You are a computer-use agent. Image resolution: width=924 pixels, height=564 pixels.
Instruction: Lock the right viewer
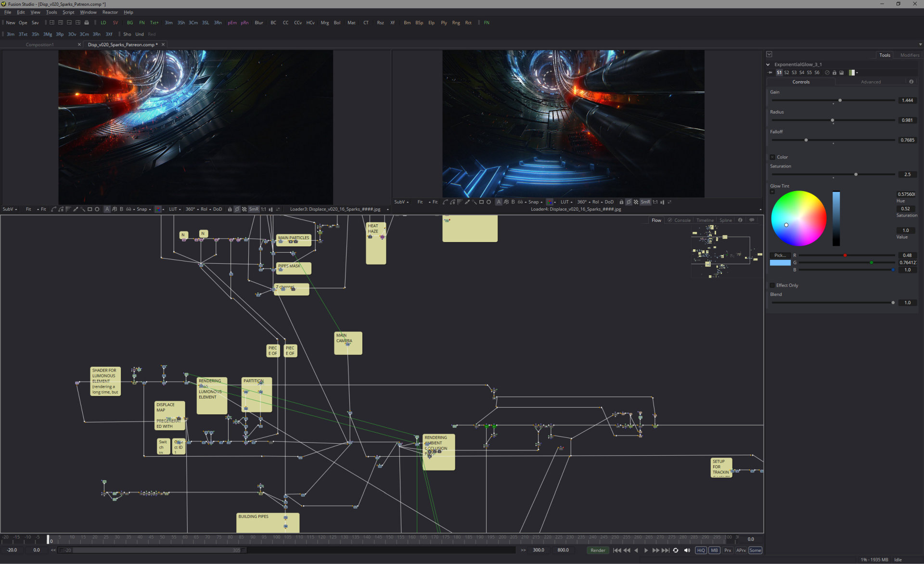pos(621,202)
